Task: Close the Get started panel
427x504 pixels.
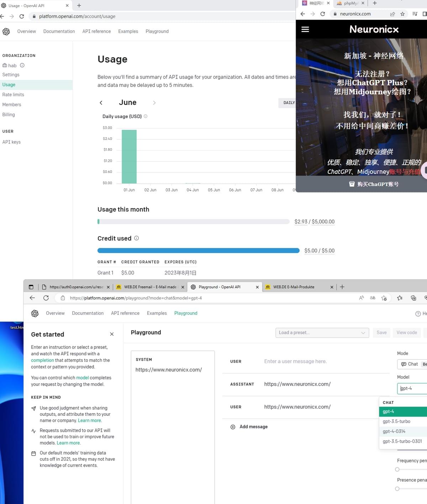Action: [112, 334]
